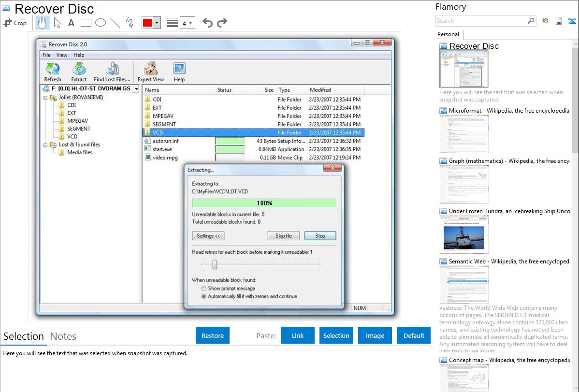Switch to the Notes tab

[x=63, y=336]
